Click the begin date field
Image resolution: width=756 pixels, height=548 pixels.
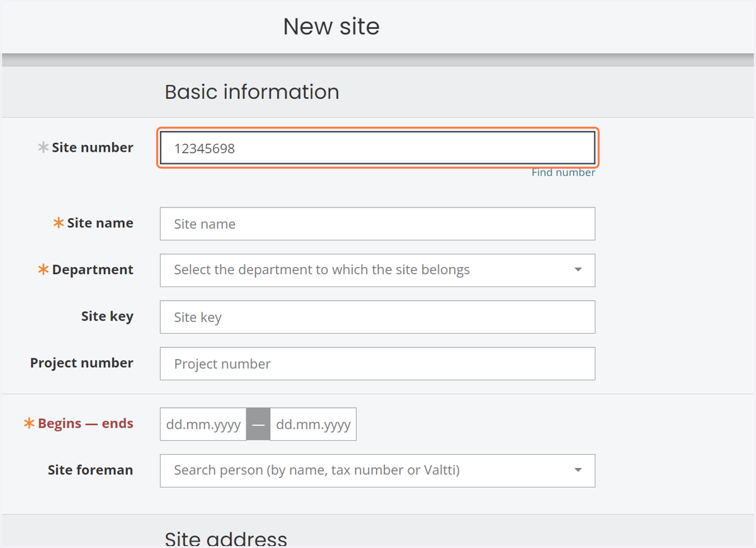coord(203,424)
